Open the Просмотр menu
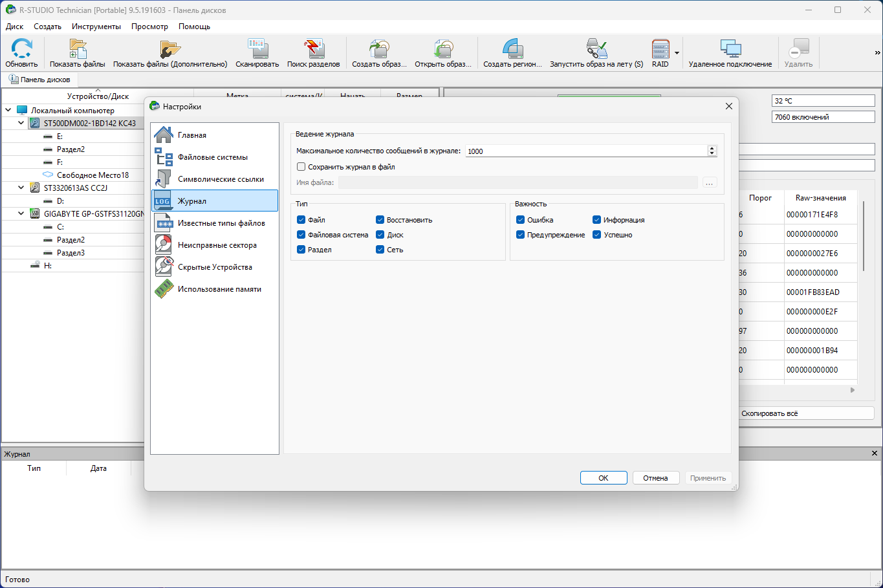Screen dimensions: 883x588 tap(149, 27)
